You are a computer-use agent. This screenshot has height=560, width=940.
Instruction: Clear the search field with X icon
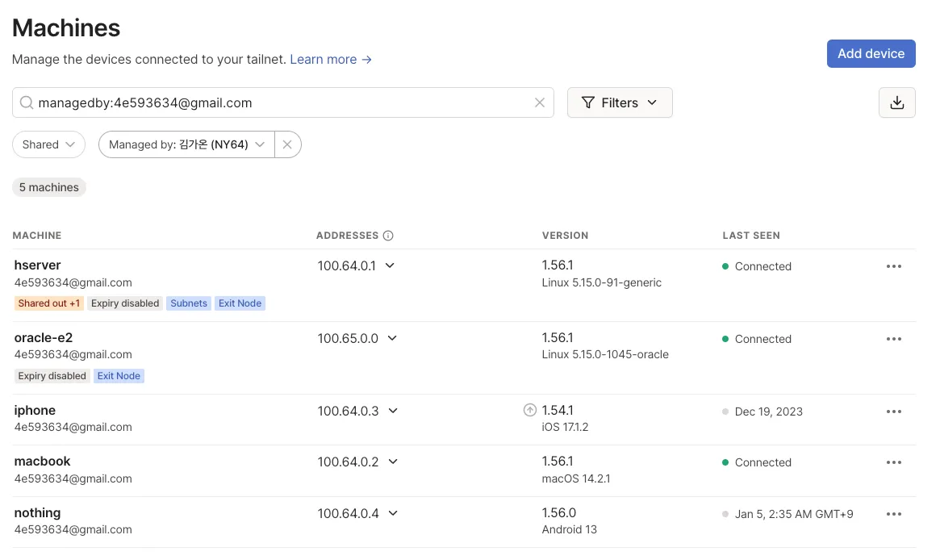click(540, 102)
